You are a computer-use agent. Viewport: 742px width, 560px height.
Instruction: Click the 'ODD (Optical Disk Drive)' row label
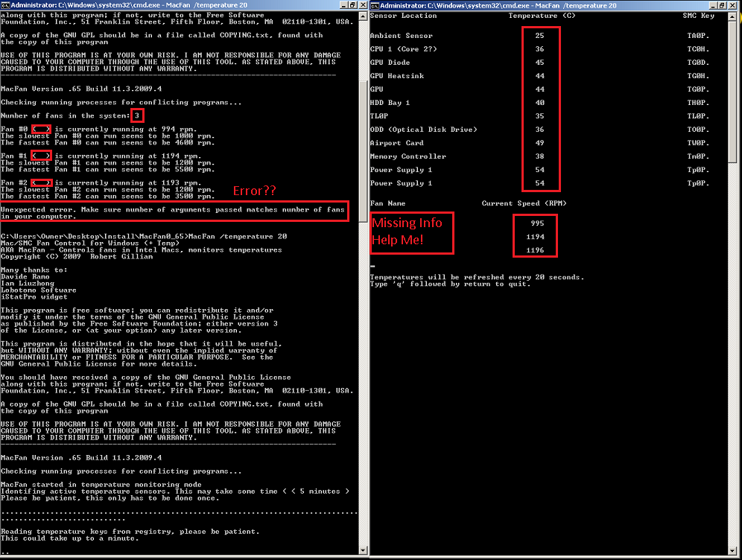(x=424, y=130)
